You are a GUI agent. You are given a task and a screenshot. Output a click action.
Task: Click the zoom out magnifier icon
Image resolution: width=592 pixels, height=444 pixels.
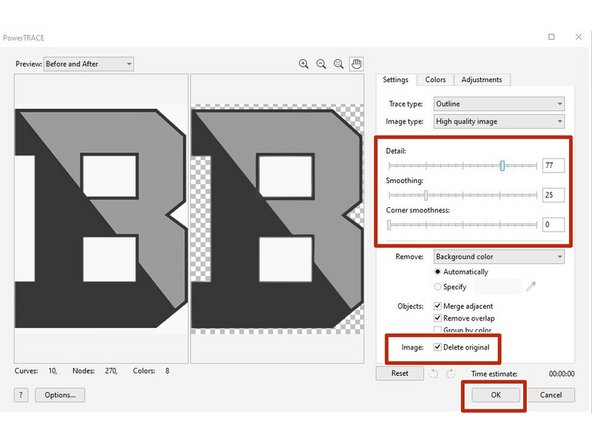(321, 64)
